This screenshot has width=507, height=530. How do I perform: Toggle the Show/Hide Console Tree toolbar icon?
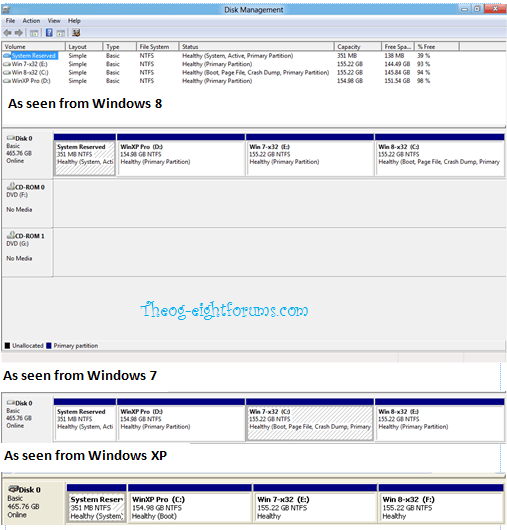pyautogui.click(x=33, y=33)
